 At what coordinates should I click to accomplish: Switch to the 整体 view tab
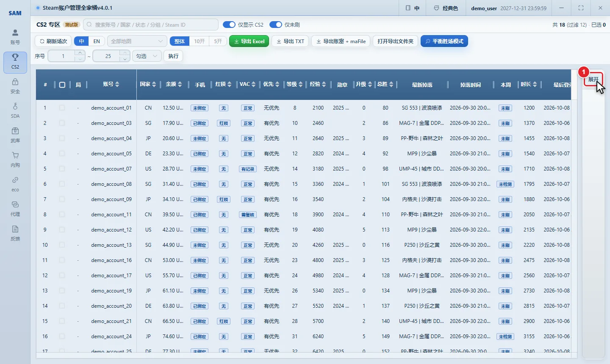(180, 41)
